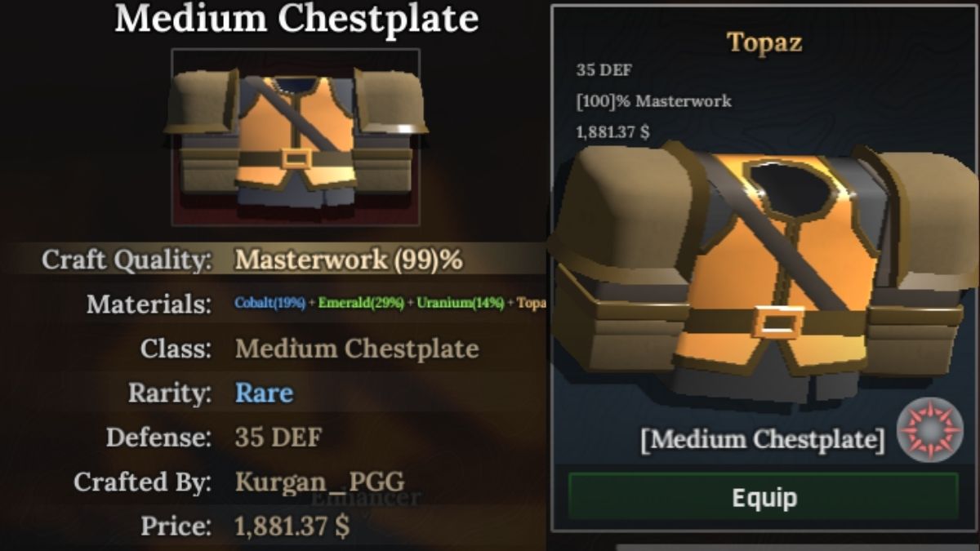Click the crafter name Kurgan_PGG
This screenshot has height=551, width=980.
(x=319, y=482)
